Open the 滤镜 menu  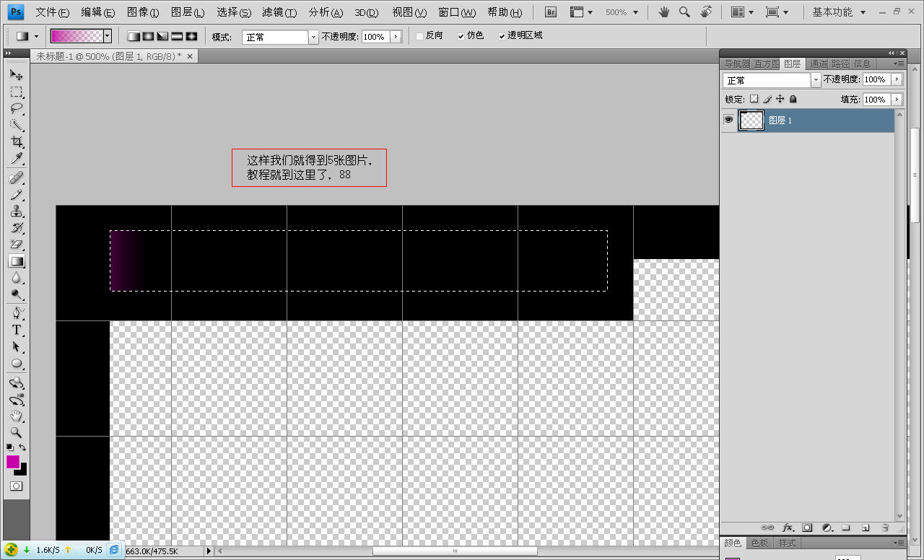pos(279,12)
